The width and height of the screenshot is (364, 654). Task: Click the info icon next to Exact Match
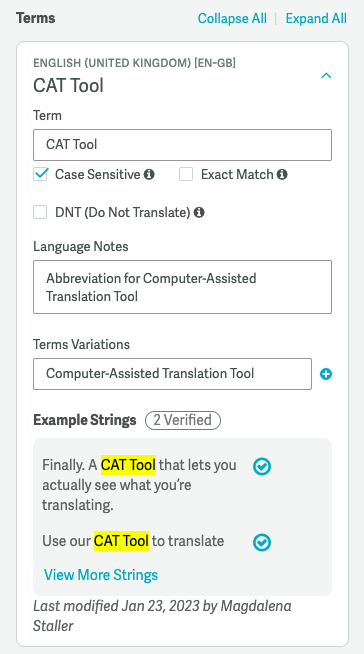click(282, 174)
